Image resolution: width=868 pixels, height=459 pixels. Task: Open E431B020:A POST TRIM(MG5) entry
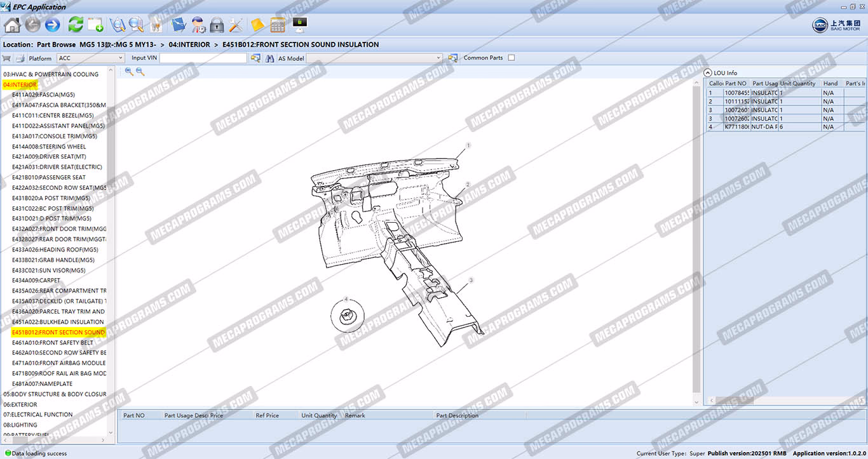(52, 198)
